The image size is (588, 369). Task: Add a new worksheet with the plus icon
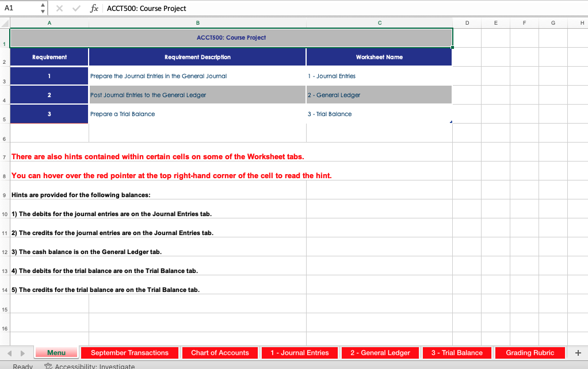pyautogui.click(x=577, y=352)
